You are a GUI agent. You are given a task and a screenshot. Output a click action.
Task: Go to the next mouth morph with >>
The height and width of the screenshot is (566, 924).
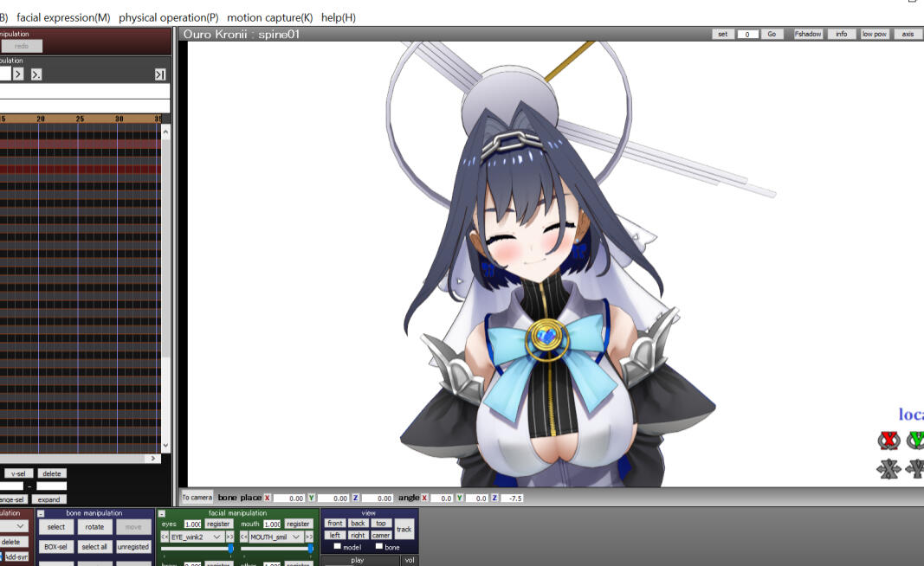pyautogui.click(x=309, y=537)
